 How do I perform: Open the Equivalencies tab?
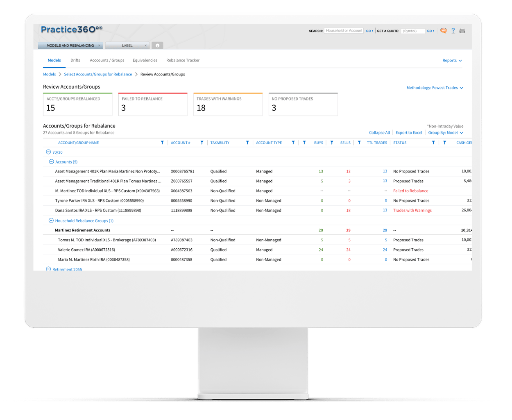click(145, 60)
